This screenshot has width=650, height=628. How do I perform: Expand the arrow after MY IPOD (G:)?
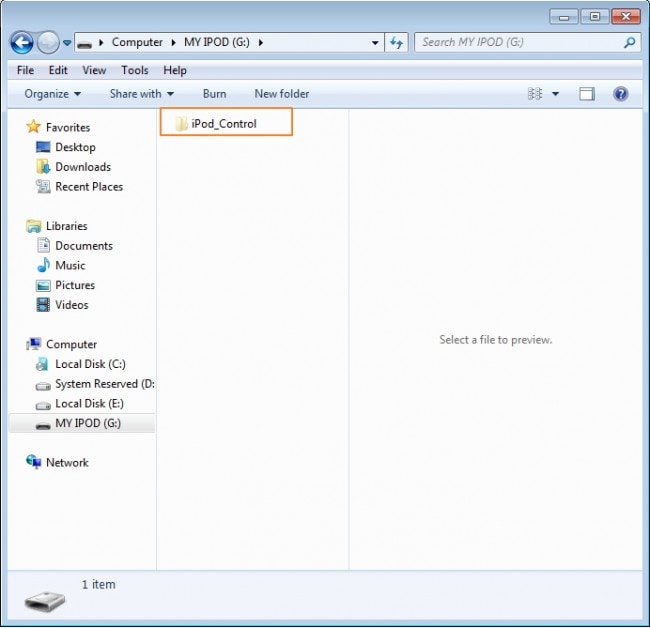261,43
